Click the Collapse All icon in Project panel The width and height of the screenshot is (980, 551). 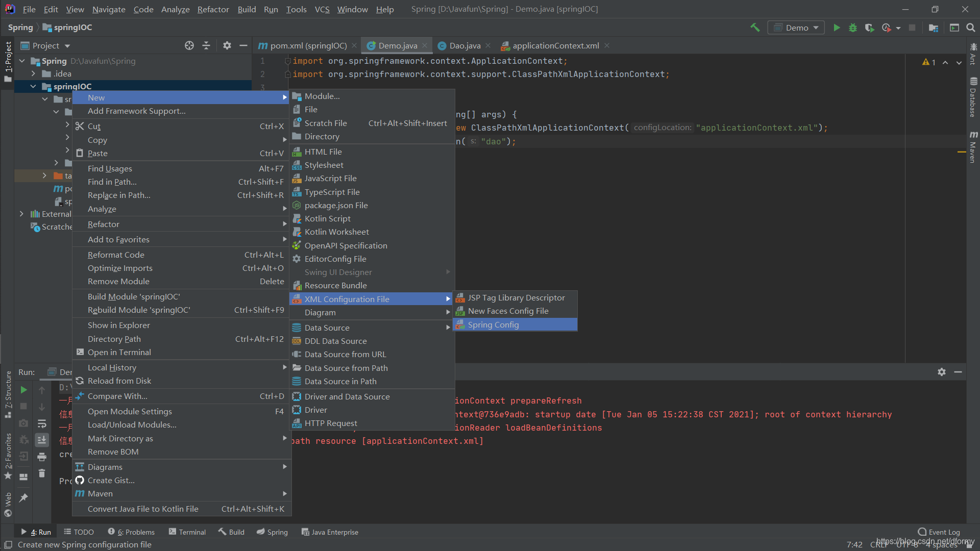(206, 45)
